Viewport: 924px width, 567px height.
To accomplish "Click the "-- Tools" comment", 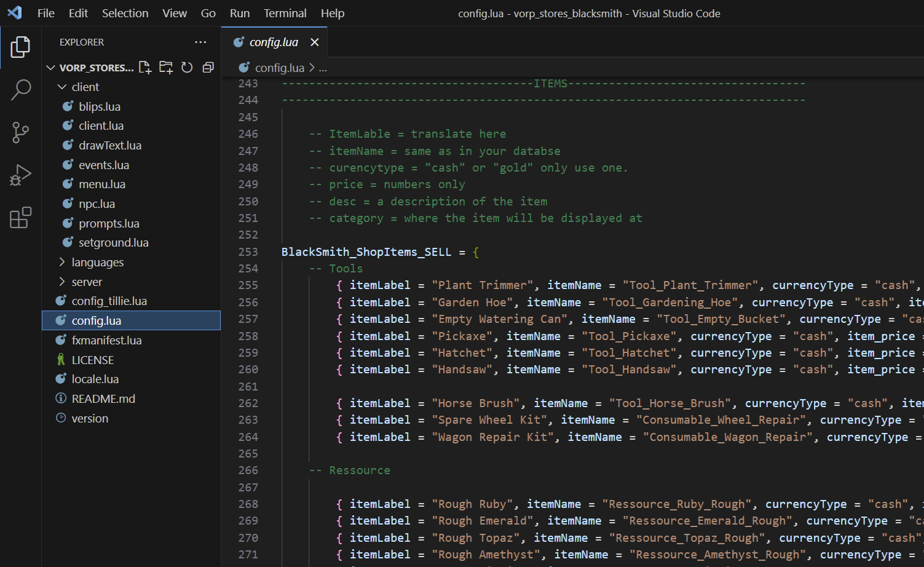I will (336, 268).
